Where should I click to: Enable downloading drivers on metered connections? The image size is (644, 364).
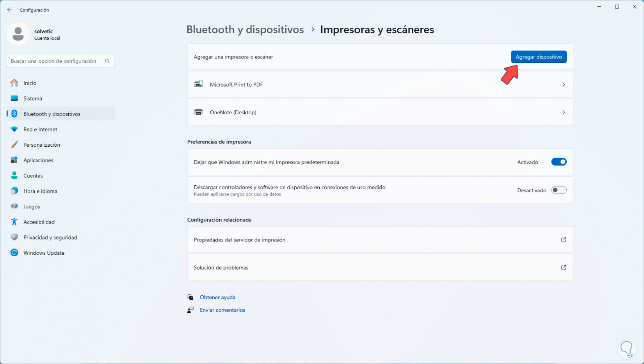[559, 190]
